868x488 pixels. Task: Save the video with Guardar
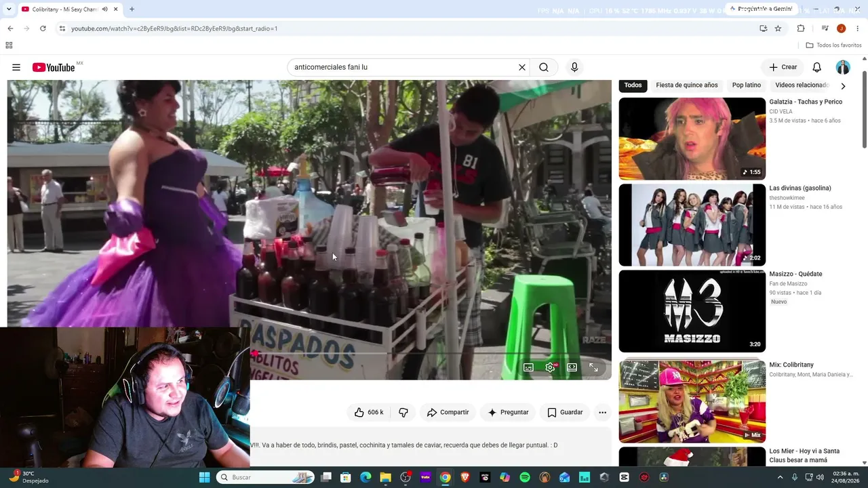(565, 412)
